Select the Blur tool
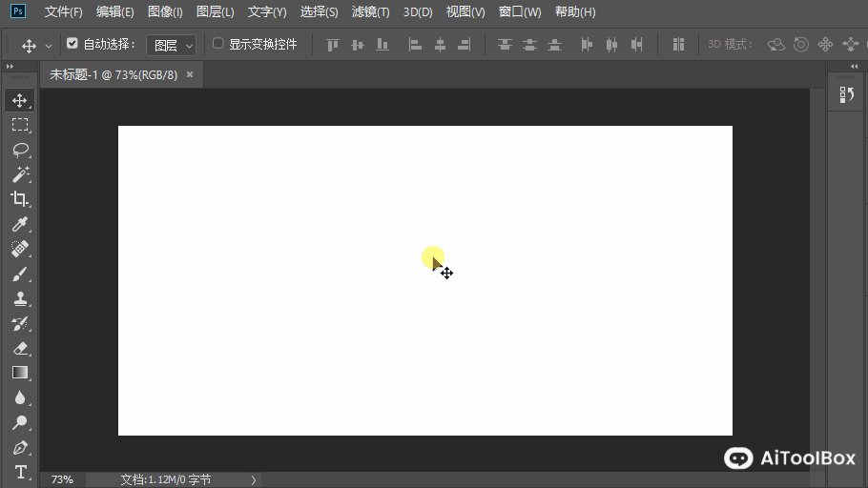 (20, 397)
